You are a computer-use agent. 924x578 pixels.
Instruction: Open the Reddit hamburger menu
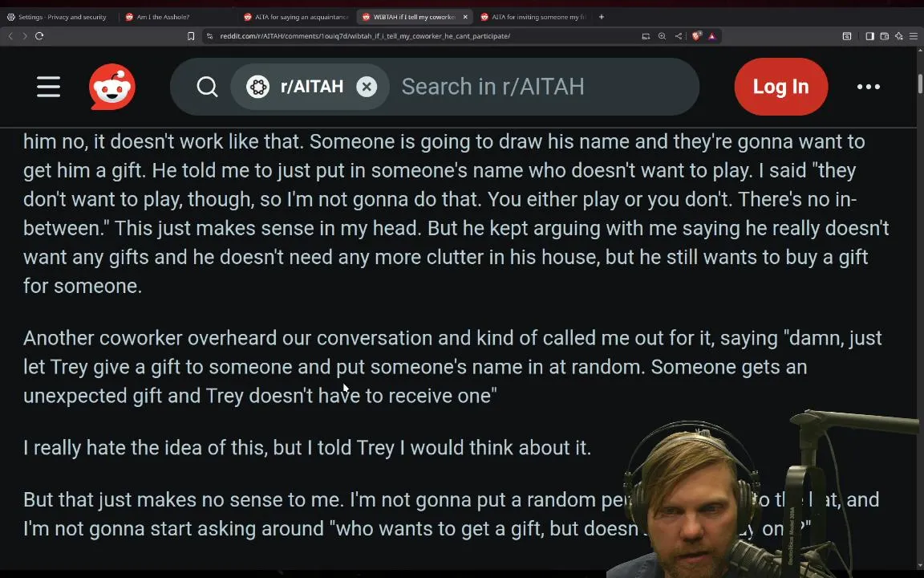pos(48,87)
